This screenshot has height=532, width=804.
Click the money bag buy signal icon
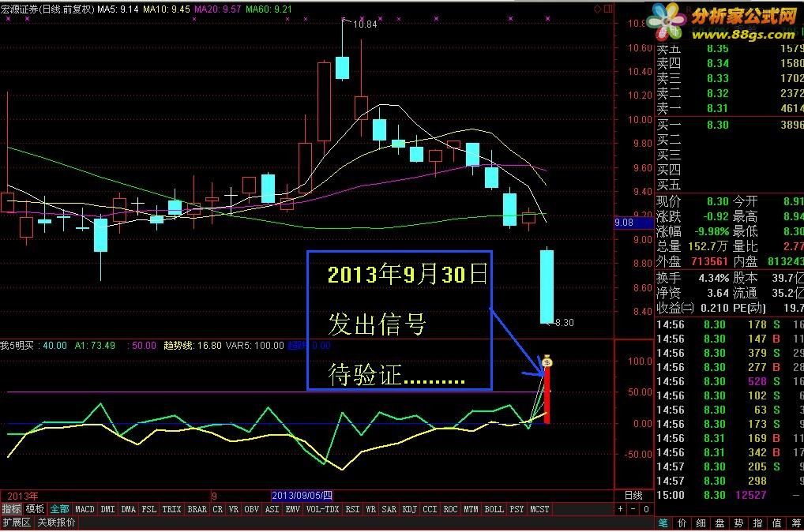pyautogui.click(x=547, y=361)
